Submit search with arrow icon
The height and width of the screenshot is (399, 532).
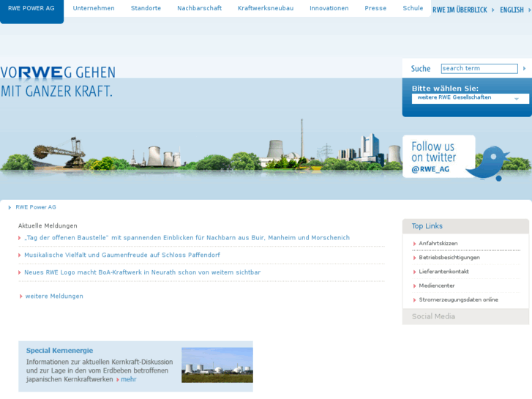524,69
